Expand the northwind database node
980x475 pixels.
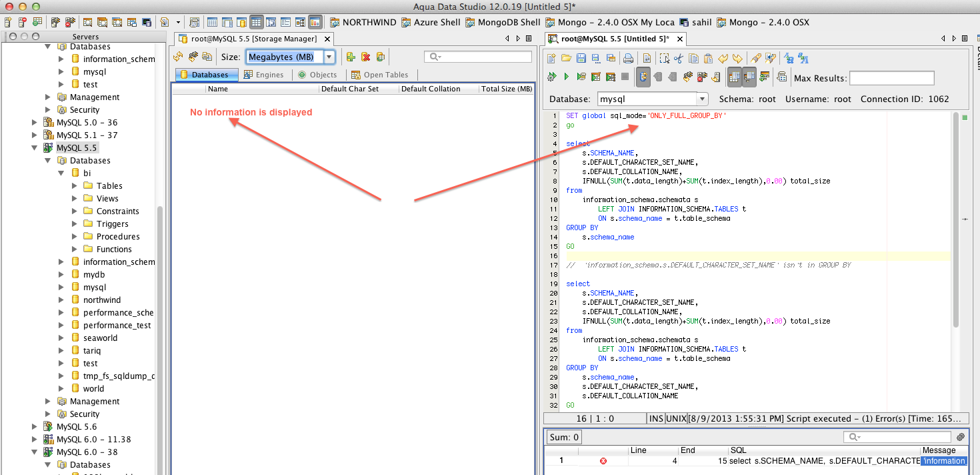61,300
